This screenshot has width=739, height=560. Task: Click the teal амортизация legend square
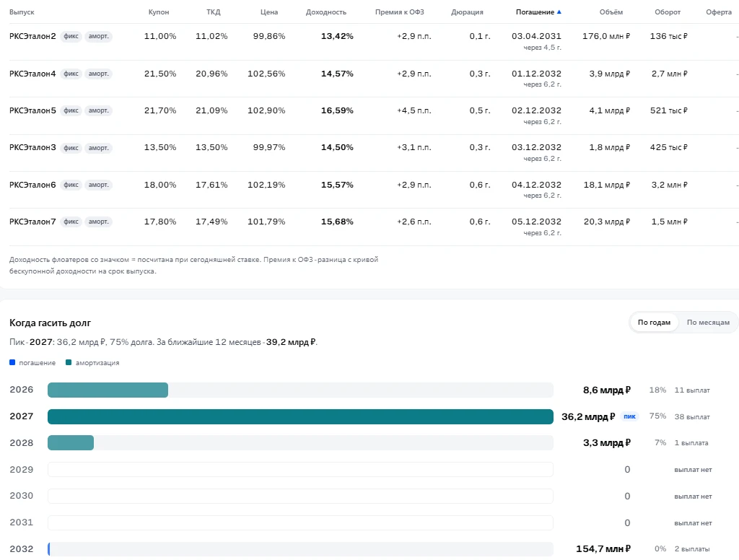coord(69,362)
